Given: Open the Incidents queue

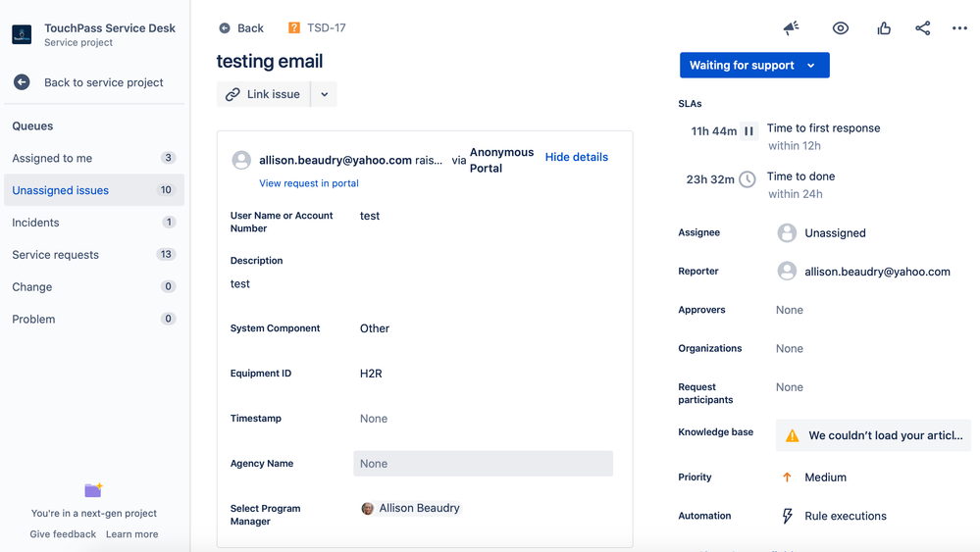Looking at the screenshot, I should pos(94,223).
